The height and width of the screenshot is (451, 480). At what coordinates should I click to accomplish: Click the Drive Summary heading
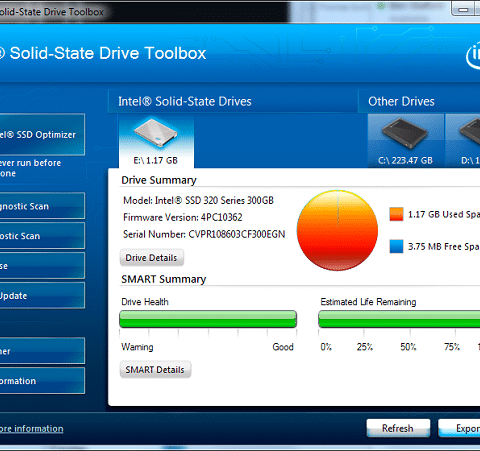[x=159, y=180]
